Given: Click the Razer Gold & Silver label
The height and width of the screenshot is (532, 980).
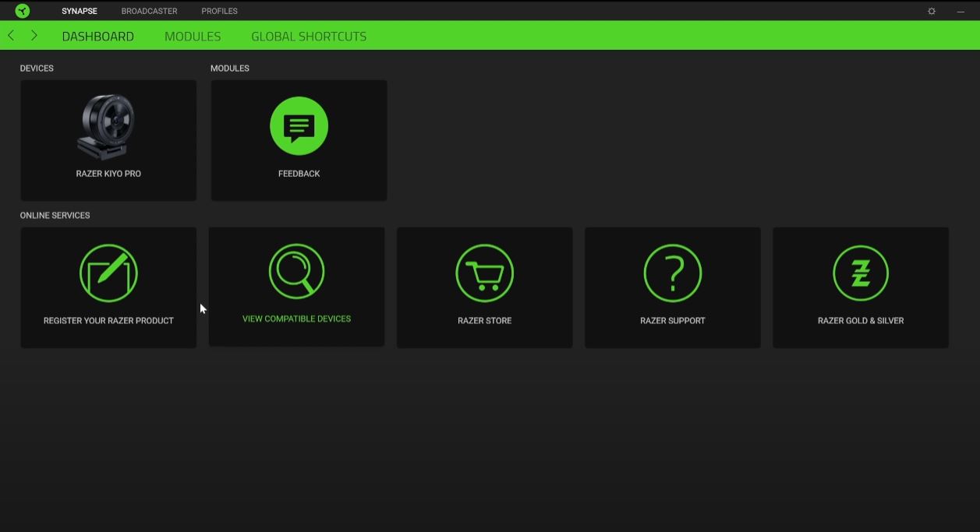Looking at the screenshot, I should [x=861, y=321].
